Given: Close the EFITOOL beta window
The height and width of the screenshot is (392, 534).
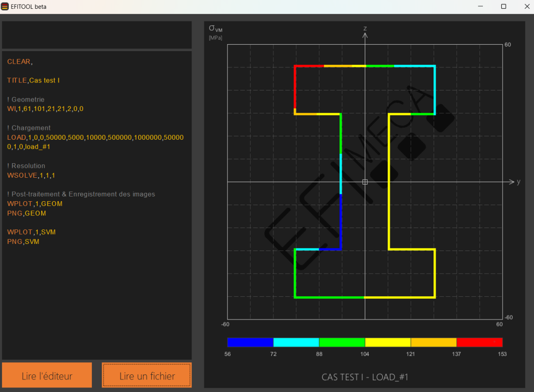Looking at the screenshot, I should [527, 6].
